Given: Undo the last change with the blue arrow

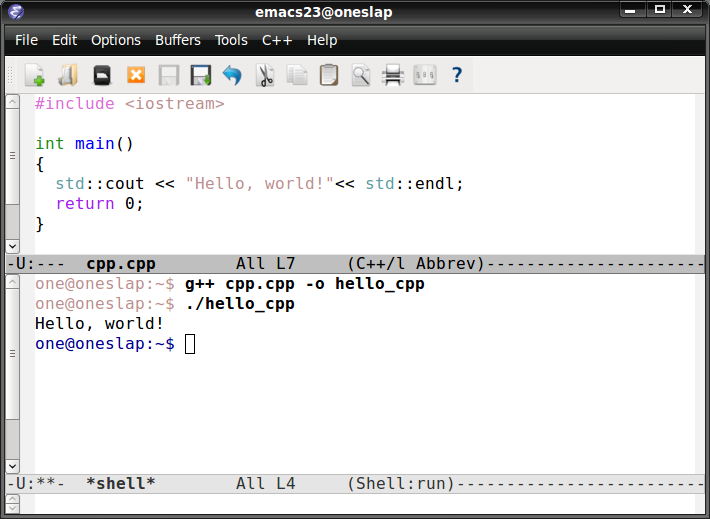Looking at the screenshot, I should (x=232, y=75).
